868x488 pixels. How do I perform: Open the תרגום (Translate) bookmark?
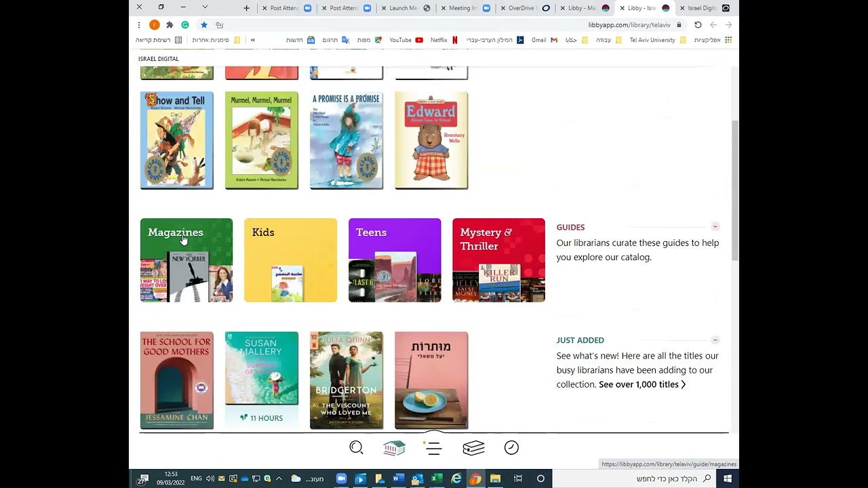(x=335, y=40)
